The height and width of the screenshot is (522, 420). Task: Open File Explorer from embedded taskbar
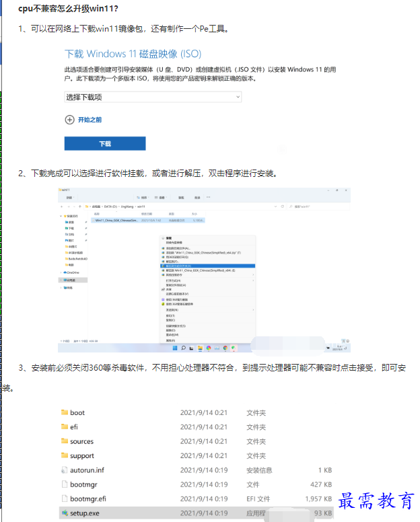[200, 348]
